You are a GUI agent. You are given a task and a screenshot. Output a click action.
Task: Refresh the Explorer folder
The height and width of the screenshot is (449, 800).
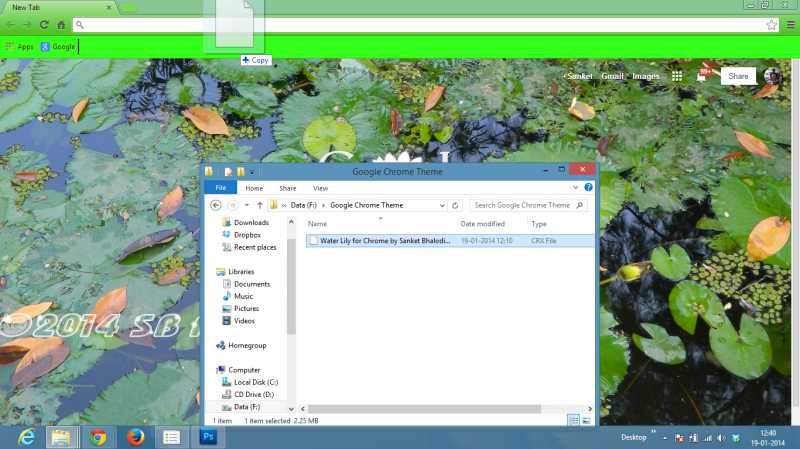click(455, 205)
